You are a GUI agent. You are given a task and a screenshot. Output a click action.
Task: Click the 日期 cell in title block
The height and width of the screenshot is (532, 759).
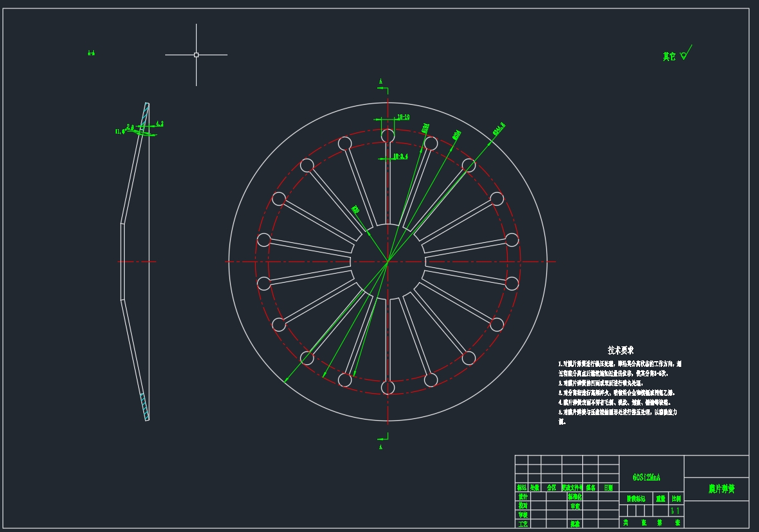[x=609, y=488]
